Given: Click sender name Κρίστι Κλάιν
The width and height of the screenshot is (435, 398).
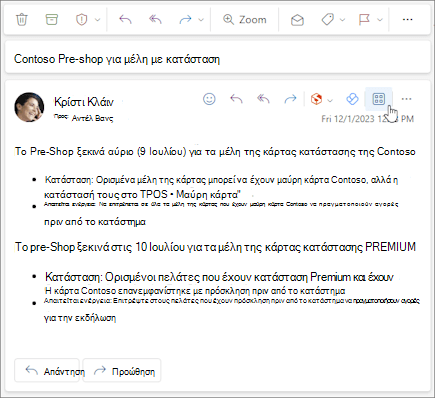Looking at the screenshot, I should point(84,102).
